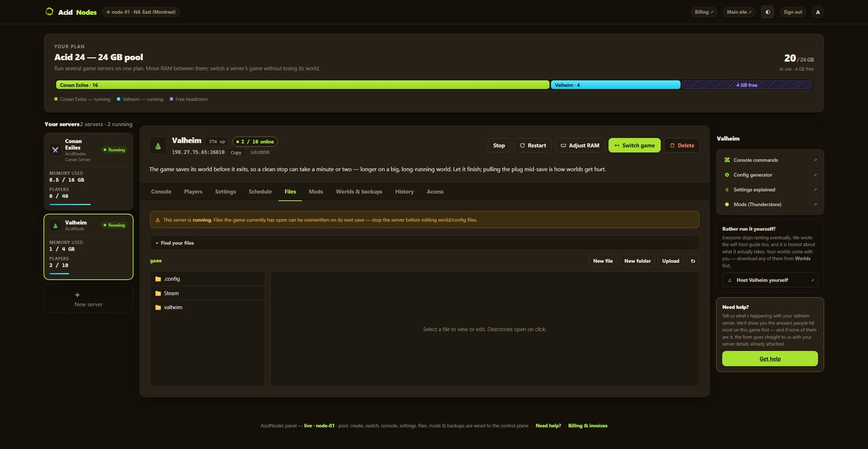Switch to the Console tab
868x449 pixels.
click(x=161, y=192)
